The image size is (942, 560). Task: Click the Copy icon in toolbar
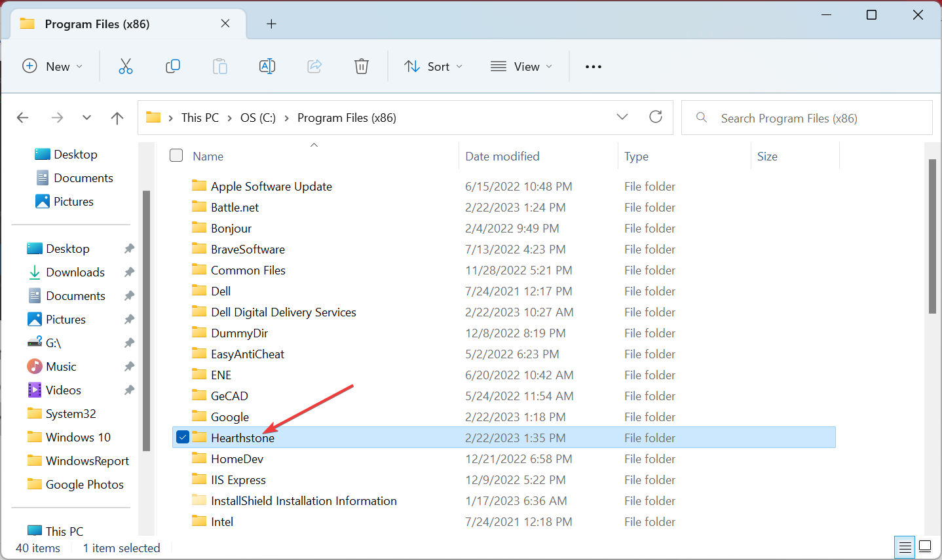173,66
